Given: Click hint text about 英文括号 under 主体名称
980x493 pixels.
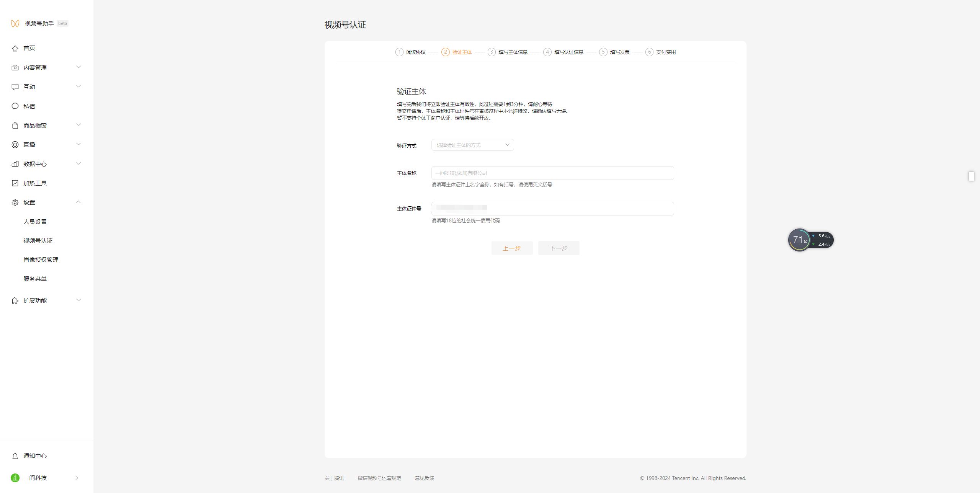Looking at the screenshot, I should pyautogui.click(x=492, y=184).
